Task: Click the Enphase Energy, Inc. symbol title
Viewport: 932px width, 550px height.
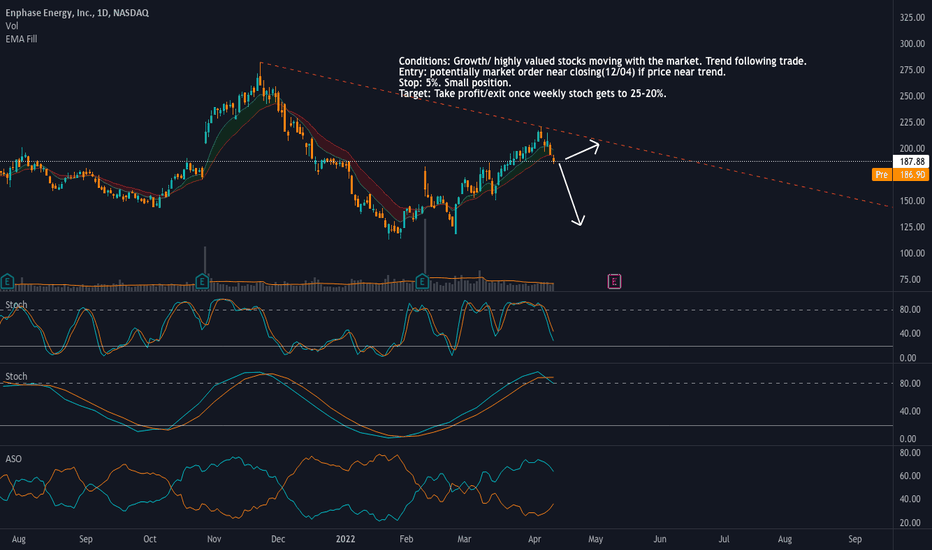Action: (77, 12)
